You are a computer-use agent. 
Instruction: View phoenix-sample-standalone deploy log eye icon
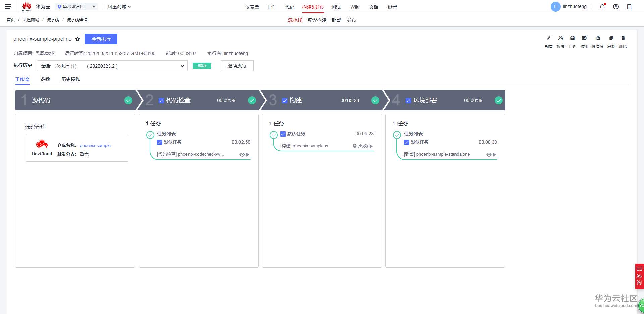tap(489, 155)
